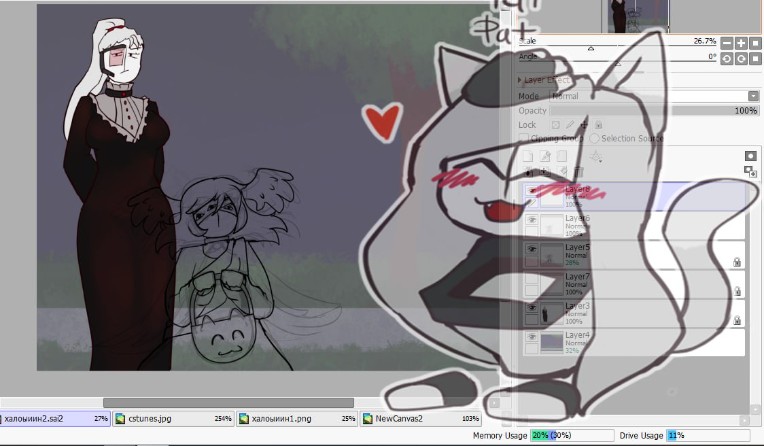Switch to the халоыиин1.png document tab
Screen dimensions: 764x446
pos(297,419)
